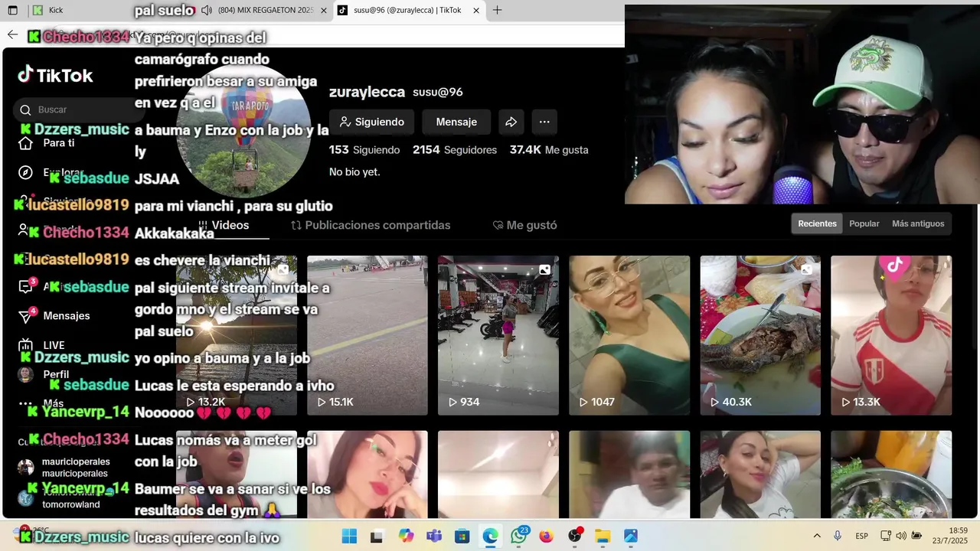Click the microphone icon in the system tray

pyautogui.click(x=838, y=536)
